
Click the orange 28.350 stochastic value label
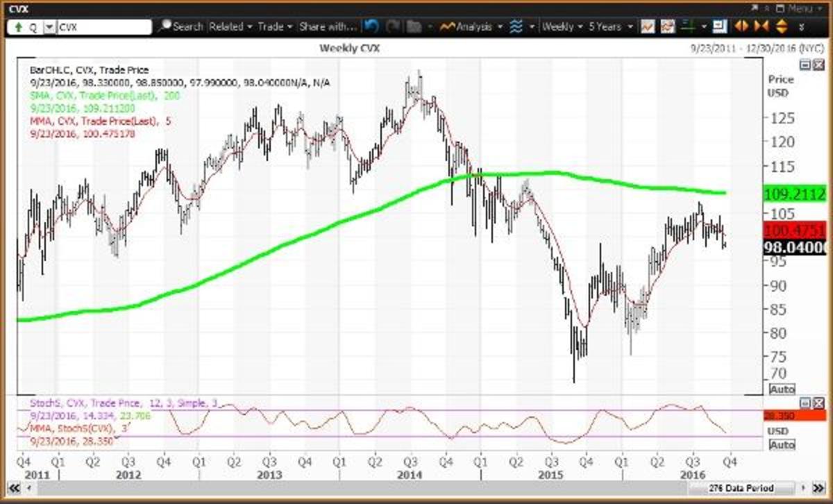tap(795, 415)
